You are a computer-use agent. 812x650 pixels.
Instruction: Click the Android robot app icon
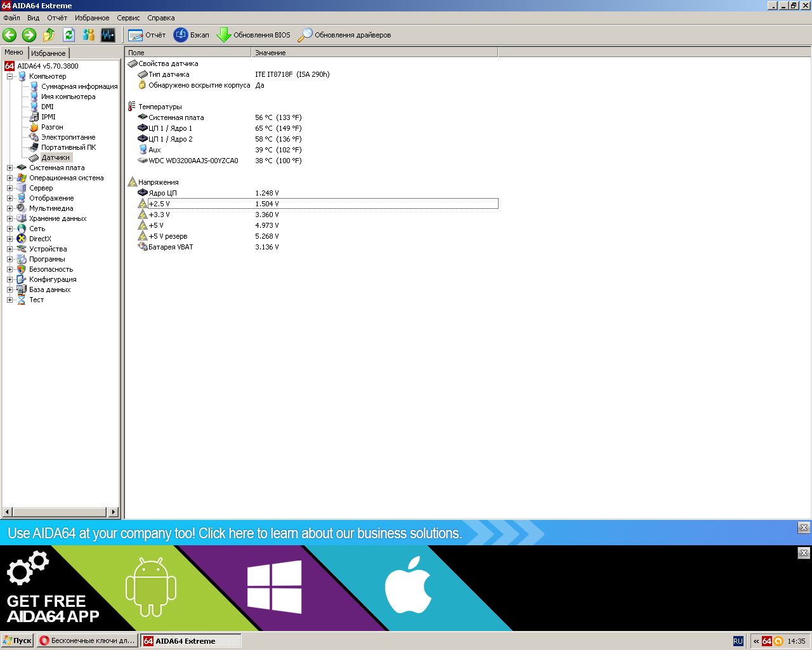coord(151,587)
